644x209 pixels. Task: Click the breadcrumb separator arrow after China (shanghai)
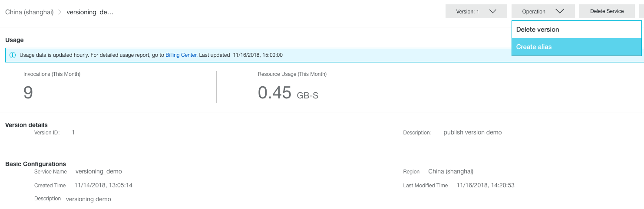coord(60,12)
